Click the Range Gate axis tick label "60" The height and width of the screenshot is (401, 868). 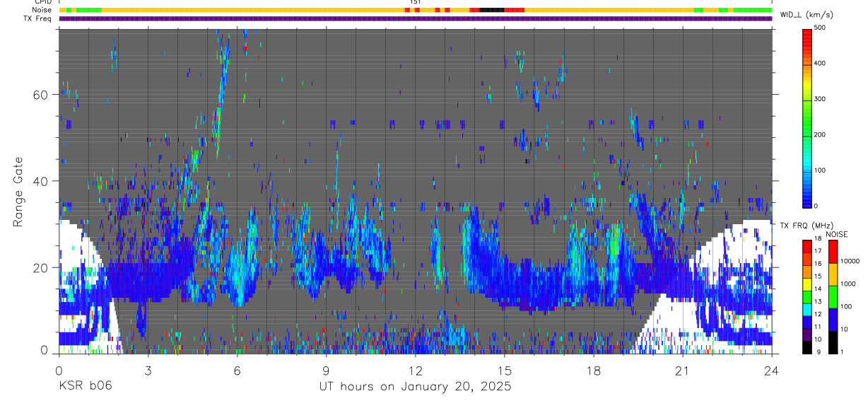tap(42, 94)
